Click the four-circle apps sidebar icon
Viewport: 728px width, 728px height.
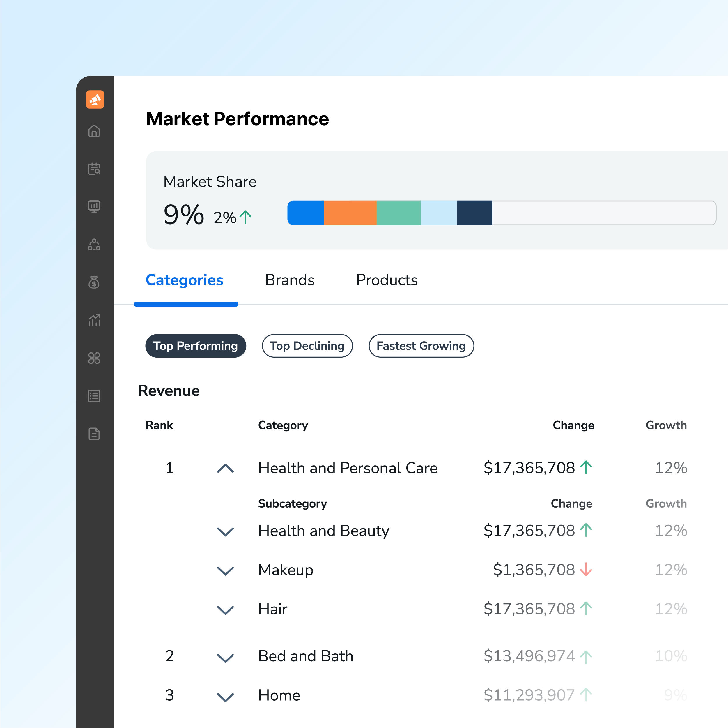94,358
